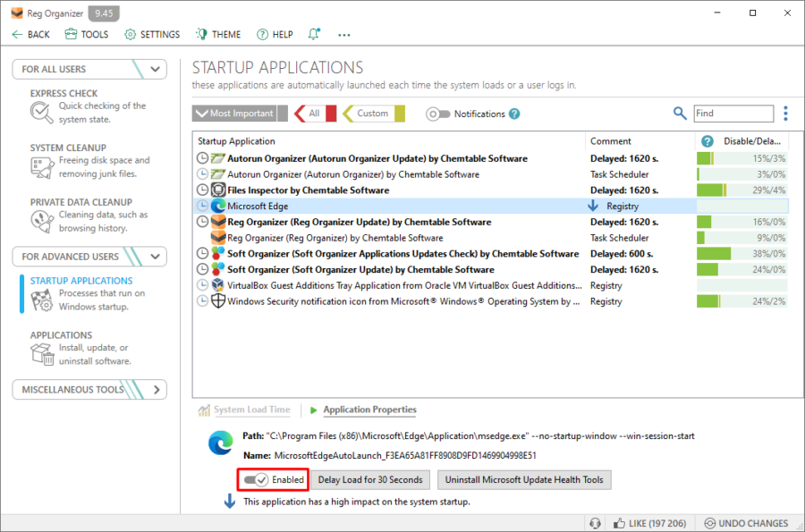The image size is (805, 532).
Task: Click the Express Check icon in sidebar
Action: pyautogui.click(x=41, y=113)
